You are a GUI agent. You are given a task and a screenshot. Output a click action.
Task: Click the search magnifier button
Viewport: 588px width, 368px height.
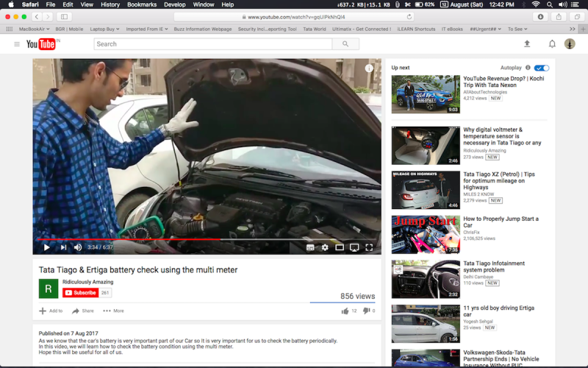point(345,44)
